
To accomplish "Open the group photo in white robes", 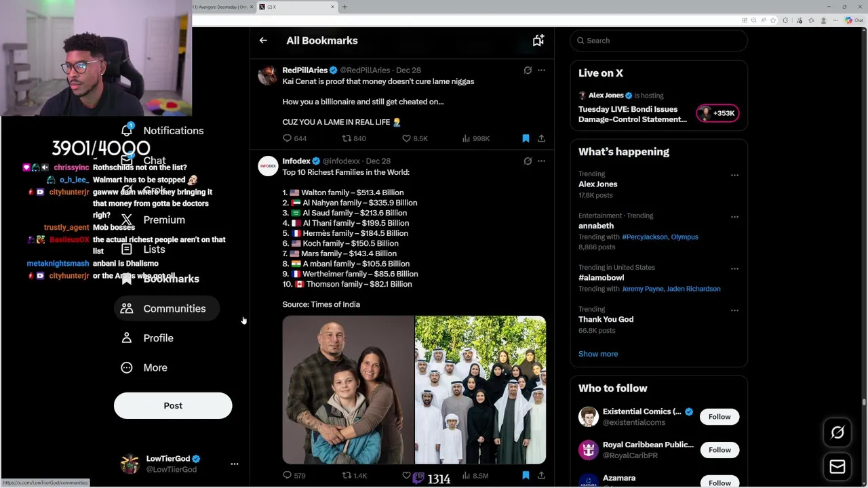I will click(x=480, y=390).
